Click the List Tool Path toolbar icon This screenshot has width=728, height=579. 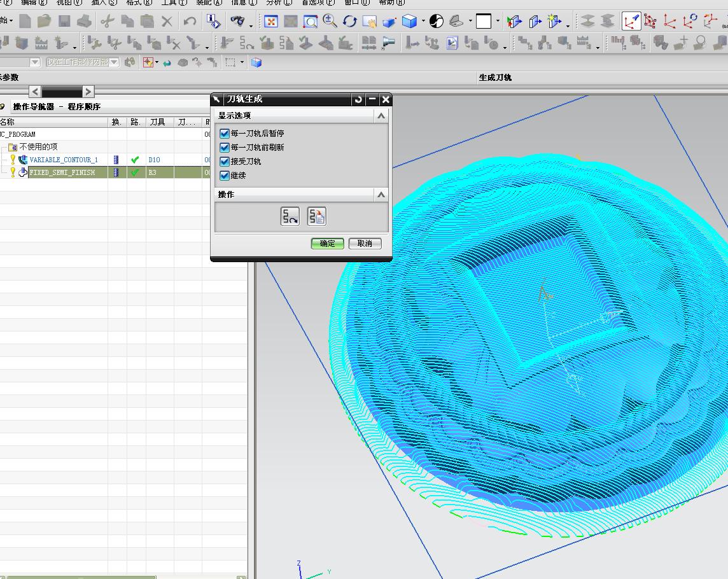coord(286,44)
